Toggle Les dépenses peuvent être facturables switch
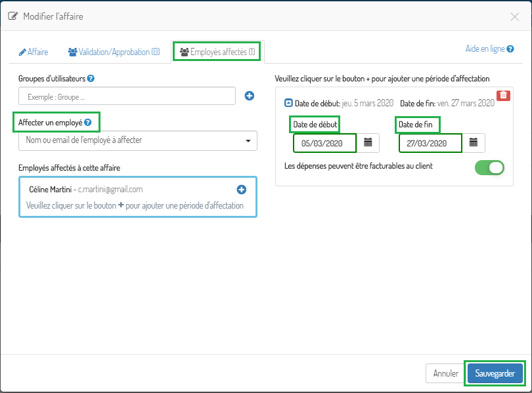The height and width of the screenshot is (393, 532). tap(489, 168)
